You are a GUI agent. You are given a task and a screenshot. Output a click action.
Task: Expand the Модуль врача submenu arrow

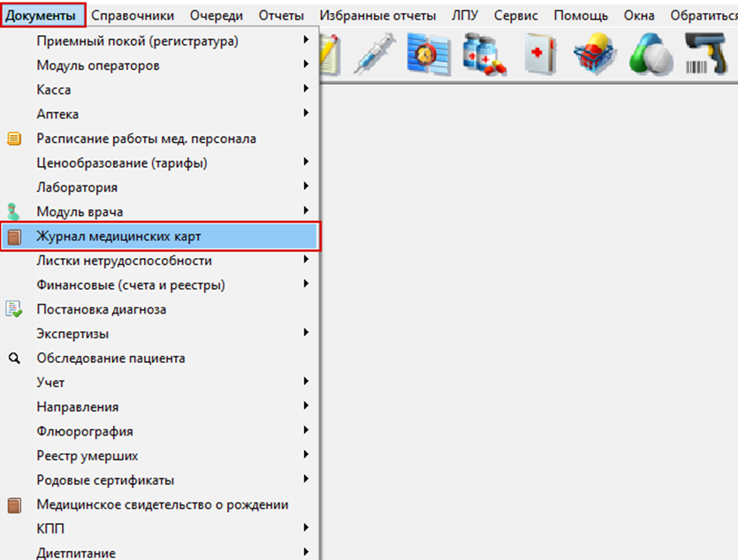pyautogui.click(x=306, y=210)
